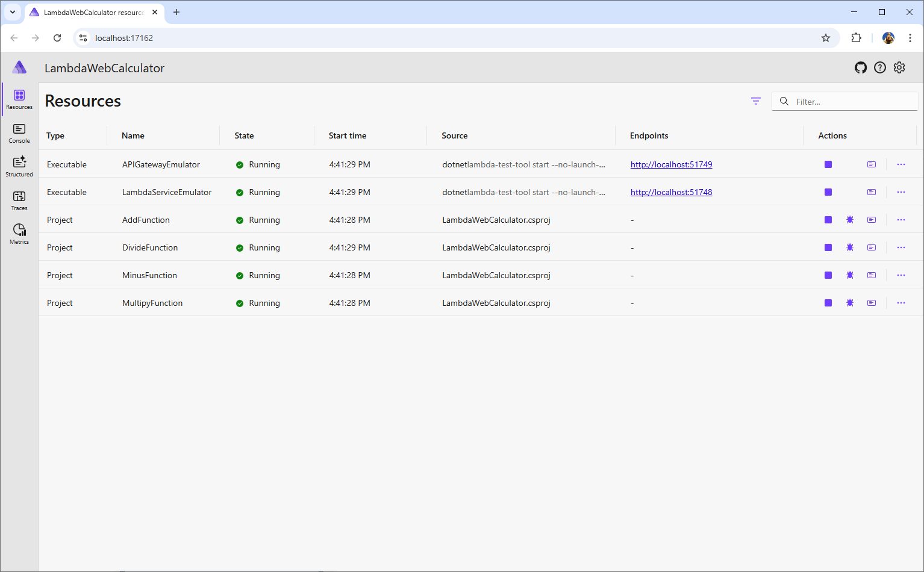The height and width of the screenshot is (572, 924).
Task: Sort resources by the Start time column
Action: [348, 135]
